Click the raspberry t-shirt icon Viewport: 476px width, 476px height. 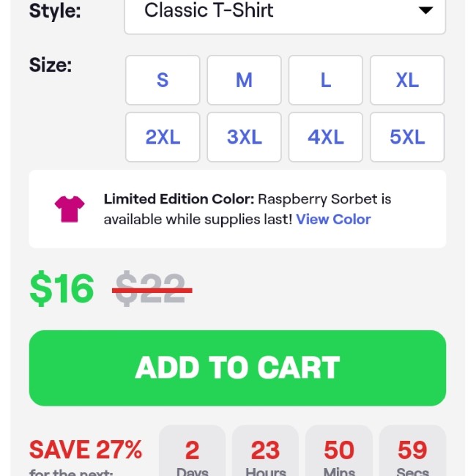tap(70, 209)
